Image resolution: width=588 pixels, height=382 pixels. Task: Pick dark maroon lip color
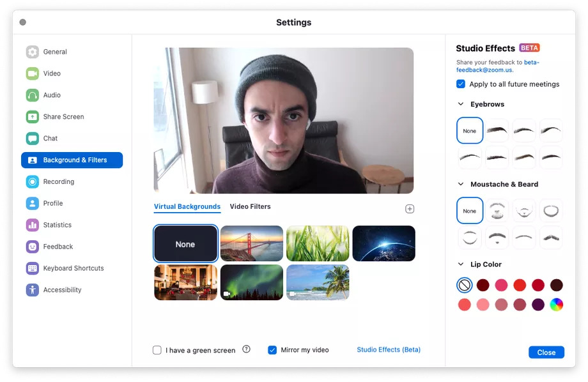click(x=483, y=286)
